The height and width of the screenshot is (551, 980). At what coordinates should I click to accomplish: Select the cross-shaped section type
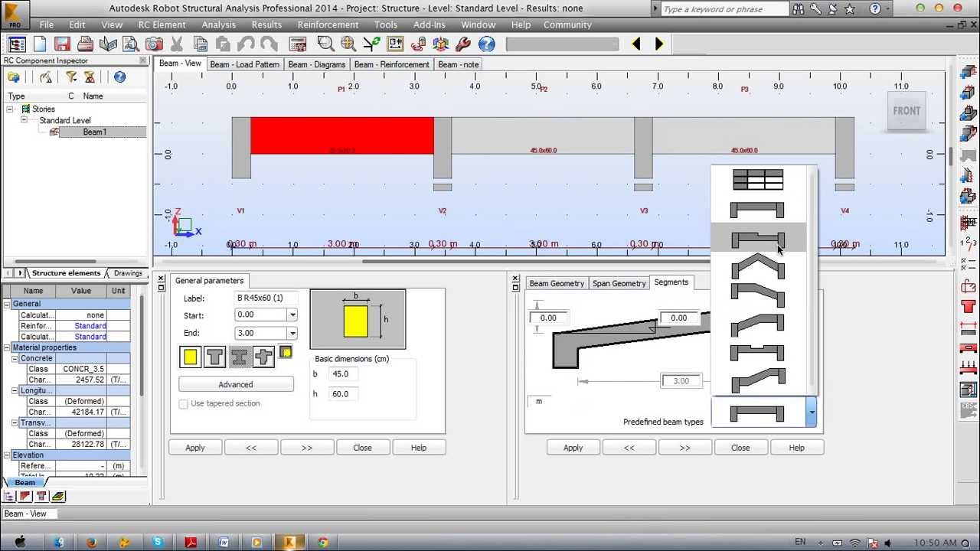pos(263,357)
